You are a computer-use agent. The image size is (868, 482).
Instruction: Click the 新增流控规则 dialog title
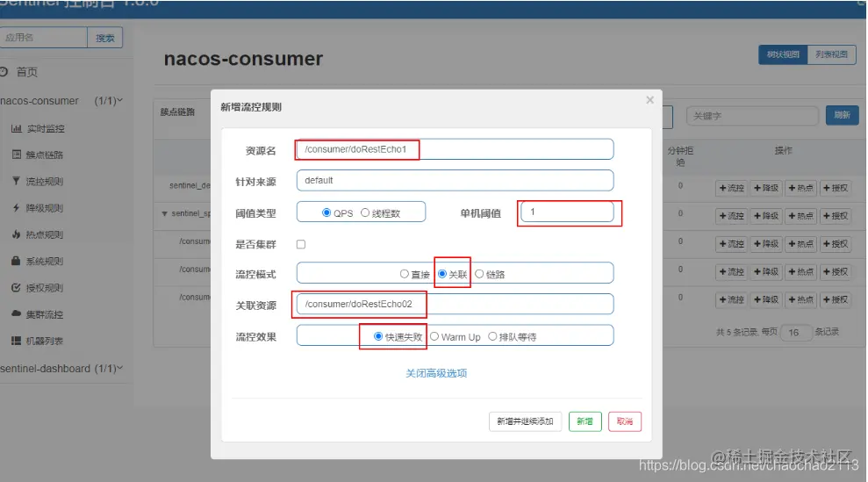pos(251,107)
